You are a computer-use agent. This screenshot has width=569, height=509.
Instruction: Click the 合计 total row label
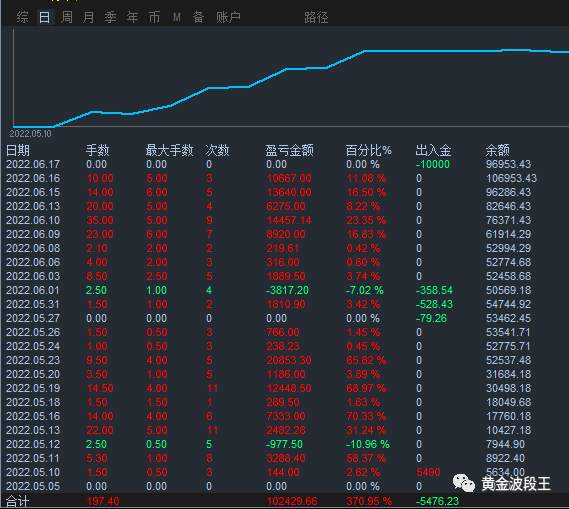(x=17, y=502)
